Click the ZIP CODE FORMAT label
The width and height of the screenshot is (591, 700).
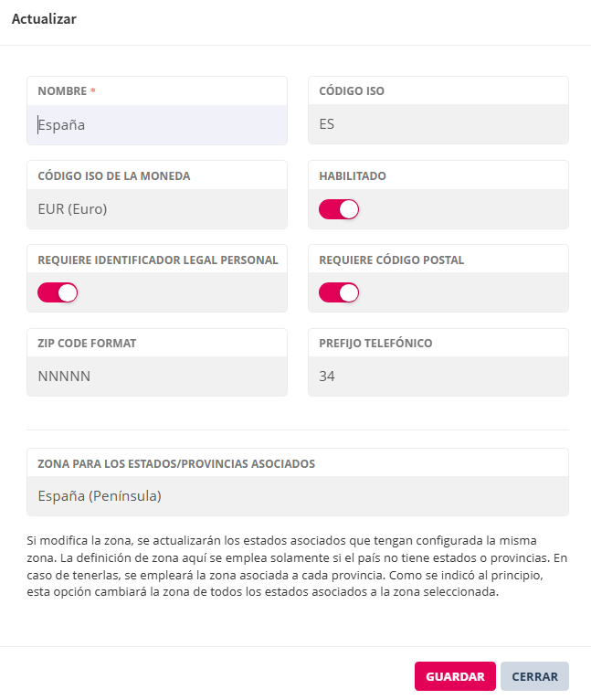(x=87, y=344)
